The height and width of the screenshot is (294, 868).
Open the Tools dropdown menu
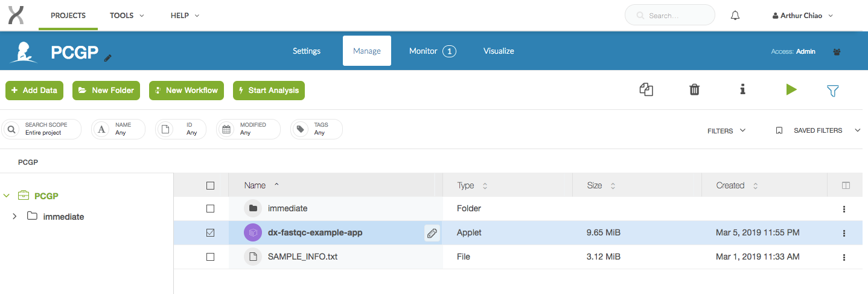point(127,15)
